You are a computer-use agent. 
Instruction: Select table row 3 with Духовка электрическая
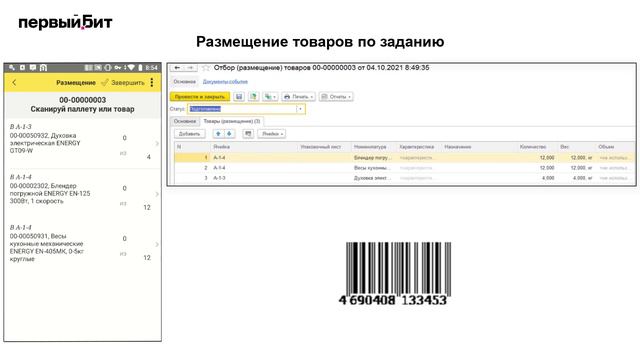(x=405, y=178)
